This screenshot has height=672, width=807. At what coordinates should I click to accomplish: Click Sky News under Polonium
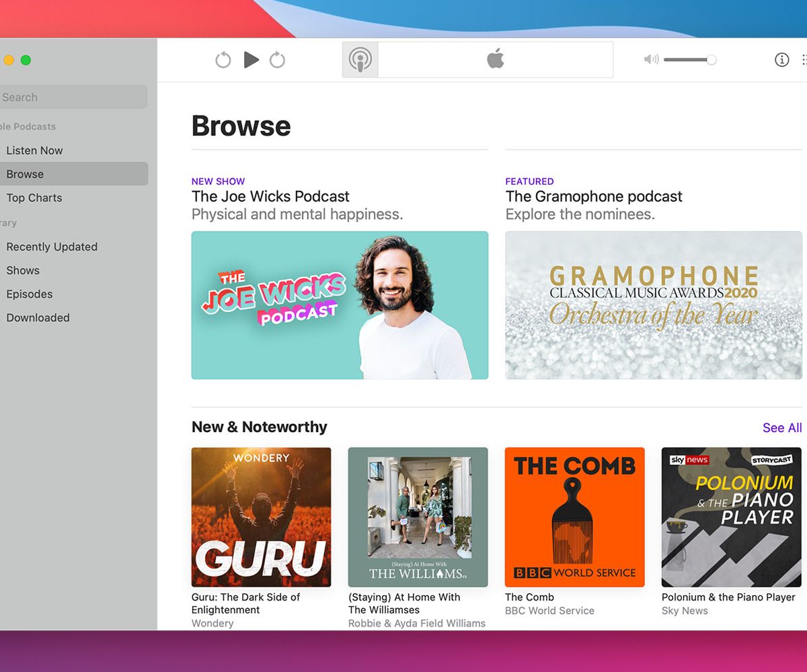pos(685,610)
